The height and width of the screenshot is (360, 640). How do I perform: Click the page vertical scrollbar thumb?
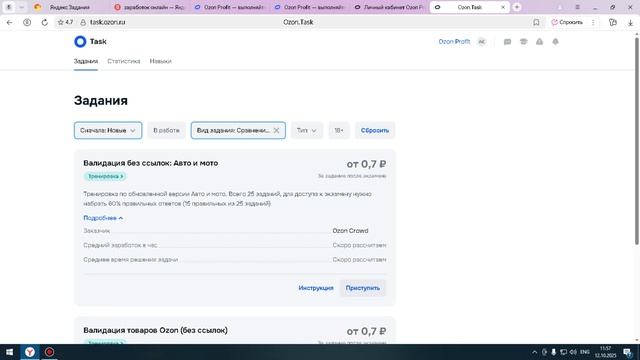click(x=637, y=141)
